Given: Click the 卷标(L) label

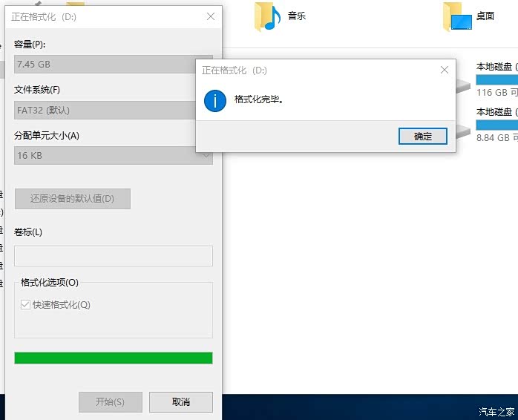Looking at the screenshot, I should (28, 232).
